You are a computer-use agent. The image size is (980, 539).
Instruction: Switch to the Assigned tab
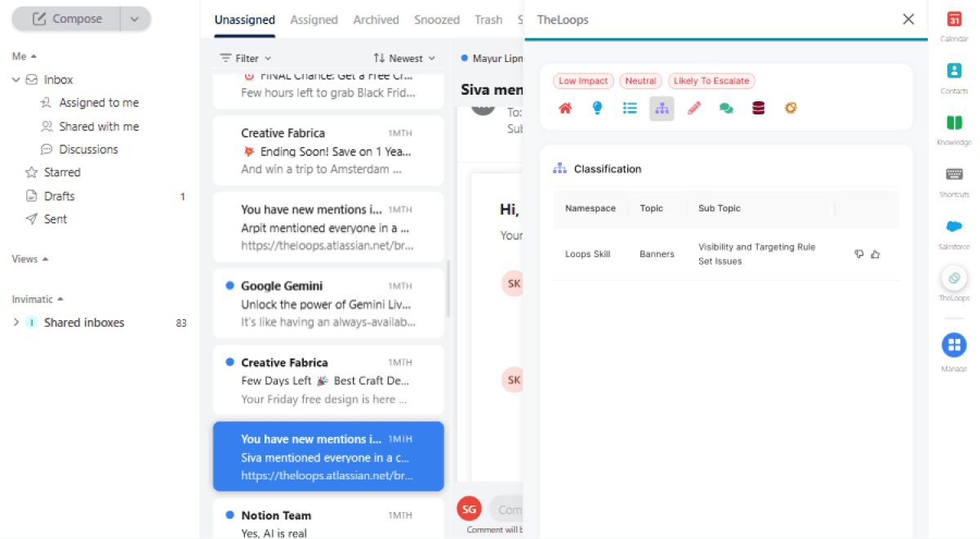click(x=314, y=20)
